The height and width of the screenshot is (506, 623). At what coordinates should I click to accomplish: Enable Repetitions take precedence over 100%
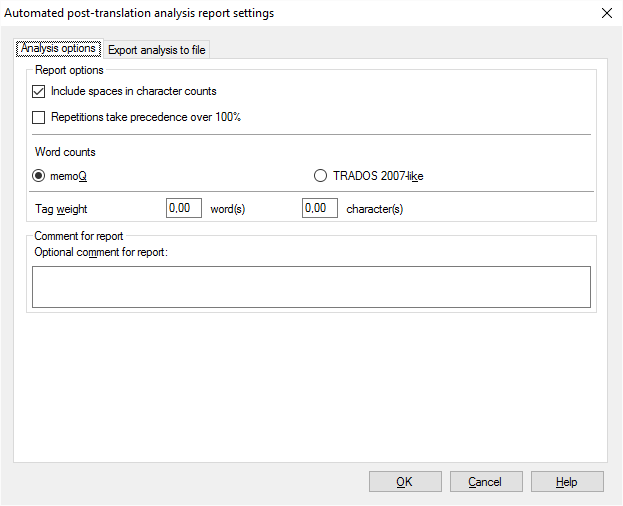(x=39, y=117)
